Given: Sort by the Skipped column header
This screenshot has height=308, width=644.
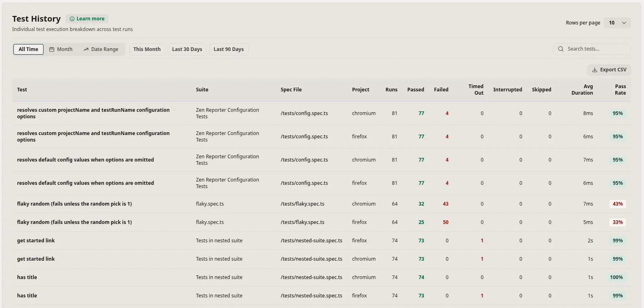Looking at the screenshot, I should coord(542,90).
